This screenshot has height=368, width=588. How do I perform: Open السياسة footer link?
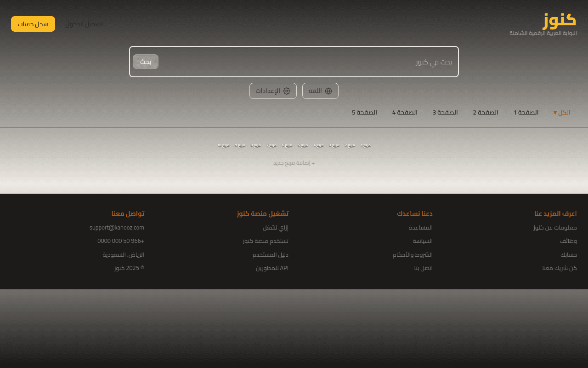423,241
